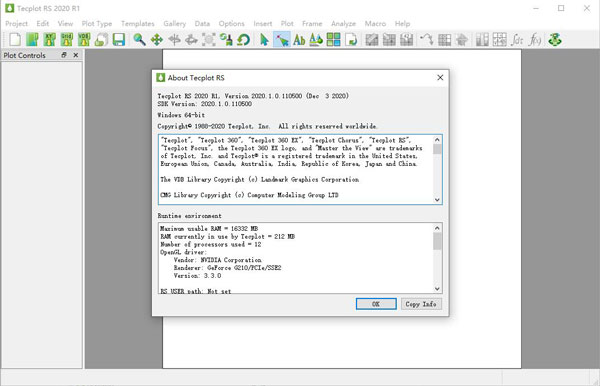Image resolution: width=600 pixels, height=386 pixels.
Task: Click the grayed integral fdt icon
Action: pyautogui.click(x=517, y=39)
